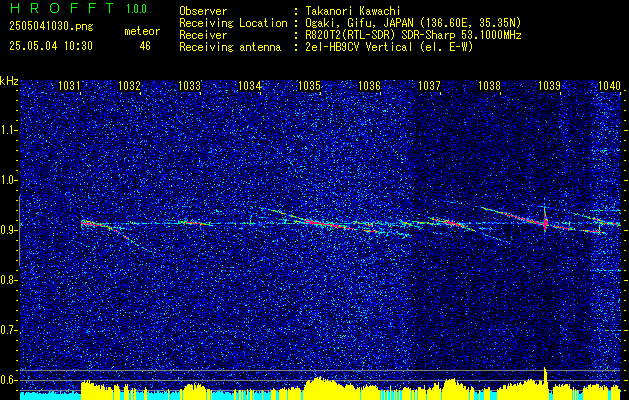
Task: Click the 0.7 kHz axis label
Action: [x=9, y=330]
